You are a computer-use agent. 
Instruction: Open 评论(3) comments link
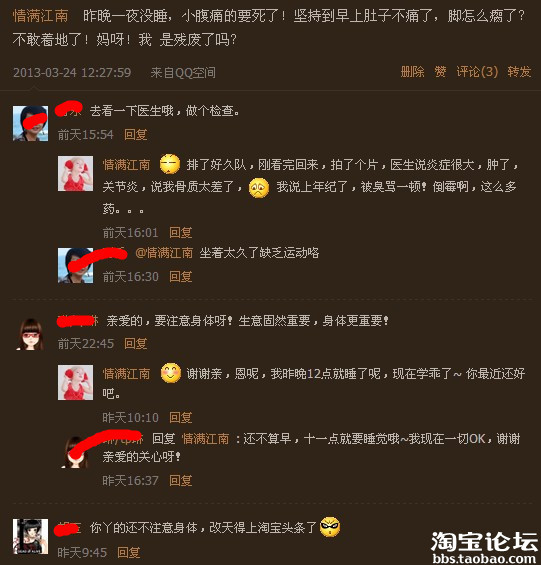point(477,72)
